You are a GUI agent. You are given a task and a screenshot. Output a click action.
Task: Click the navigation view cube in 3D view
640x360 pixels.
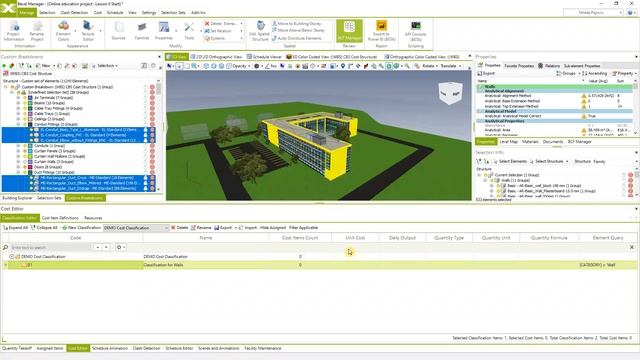coord(450,93)
